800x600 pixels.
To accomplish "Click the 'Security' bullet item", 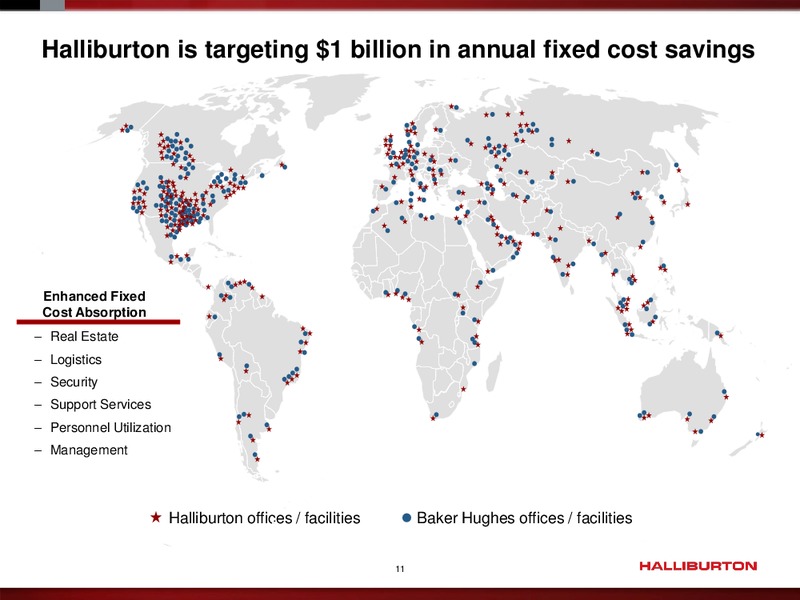I will coord(73,382).
